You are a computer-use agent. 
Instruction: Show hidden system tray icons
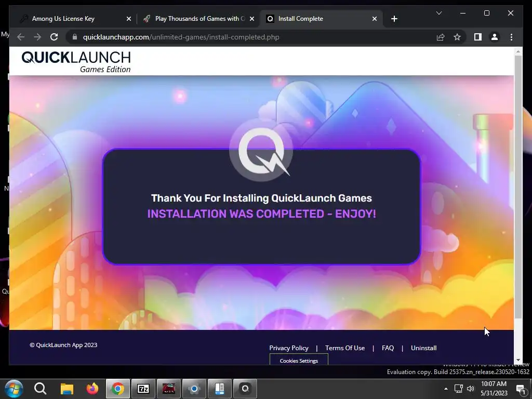(x=446, y=389)
